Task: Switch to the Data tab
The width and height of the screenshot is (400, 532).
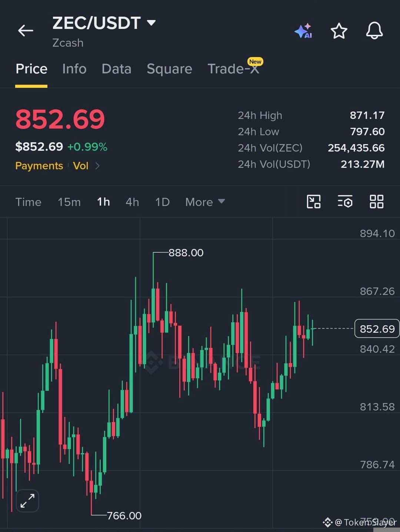Action: coord(117,69)
